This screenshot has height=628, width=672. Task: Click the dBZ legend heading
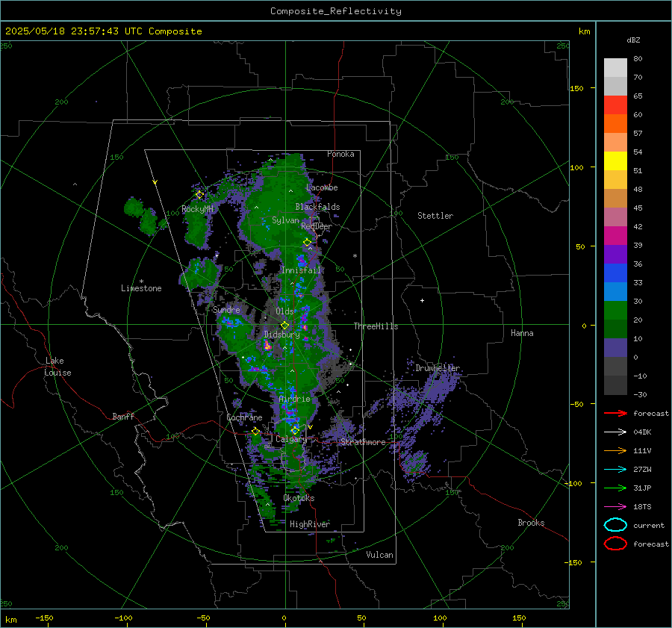point(633,40)
